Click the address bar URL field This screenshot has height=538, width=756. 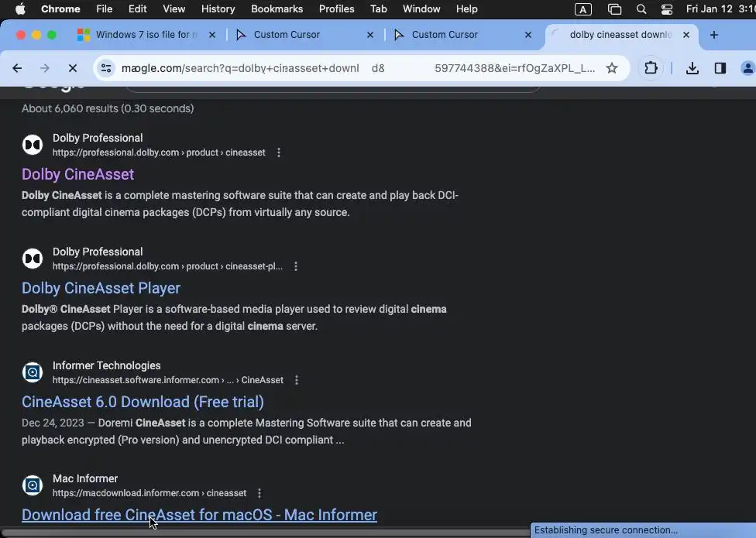(358, 68)
